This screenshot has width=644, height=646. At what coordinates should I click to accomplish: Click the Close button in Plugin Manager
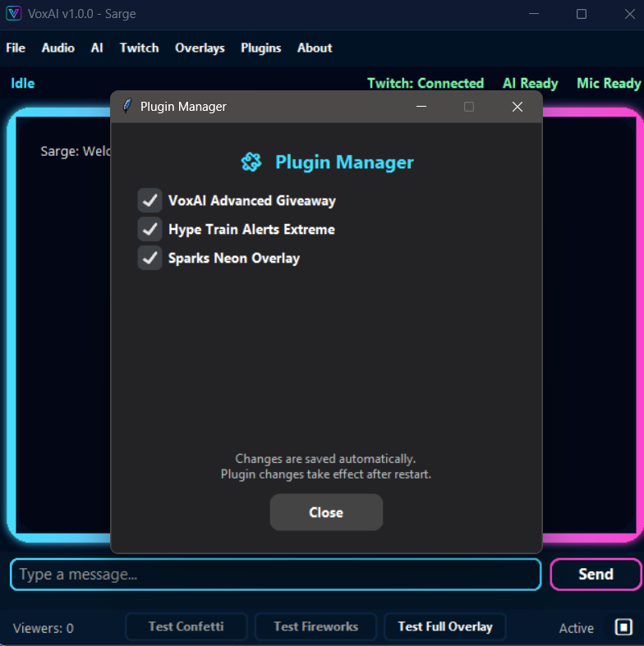(x=326, y=512)
